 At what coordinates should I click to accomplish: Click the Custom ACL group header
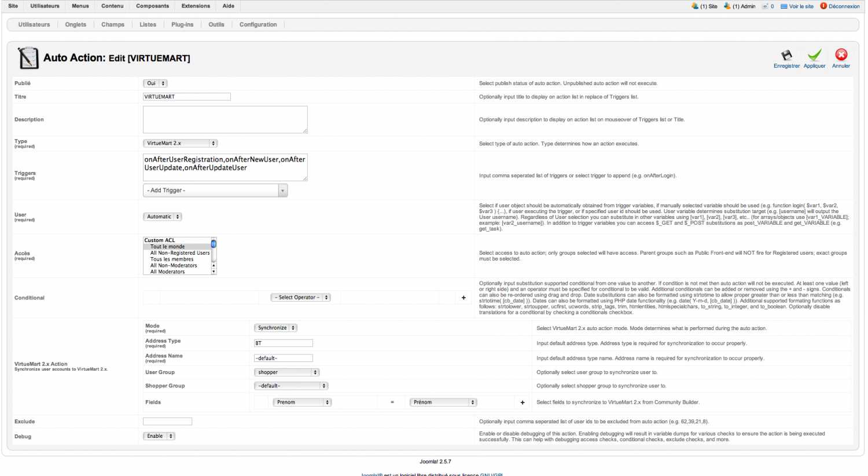(x=160, y=240)
